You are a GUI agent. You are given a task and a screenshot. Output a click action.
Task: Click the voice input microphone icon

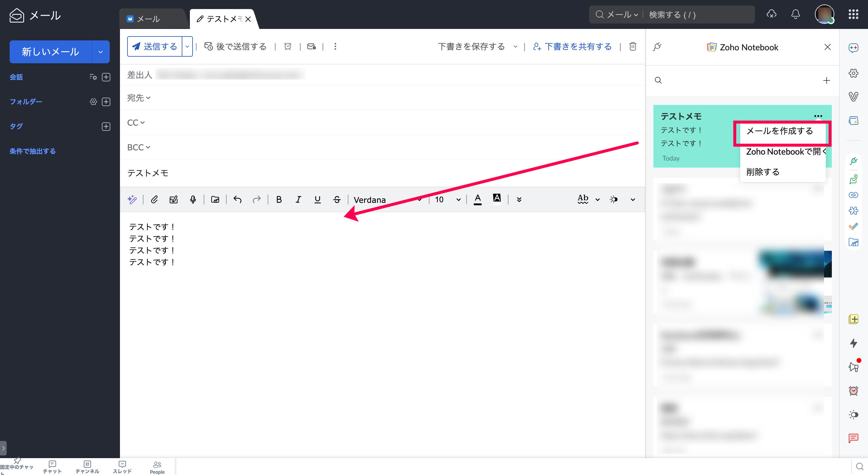point(193,200)
